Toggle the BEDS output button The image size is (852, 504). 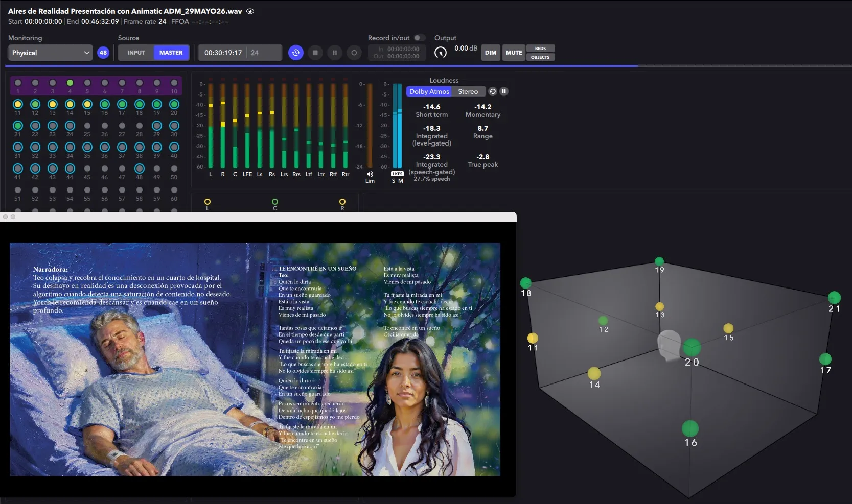pyautogui.click(x=540, y=49)
